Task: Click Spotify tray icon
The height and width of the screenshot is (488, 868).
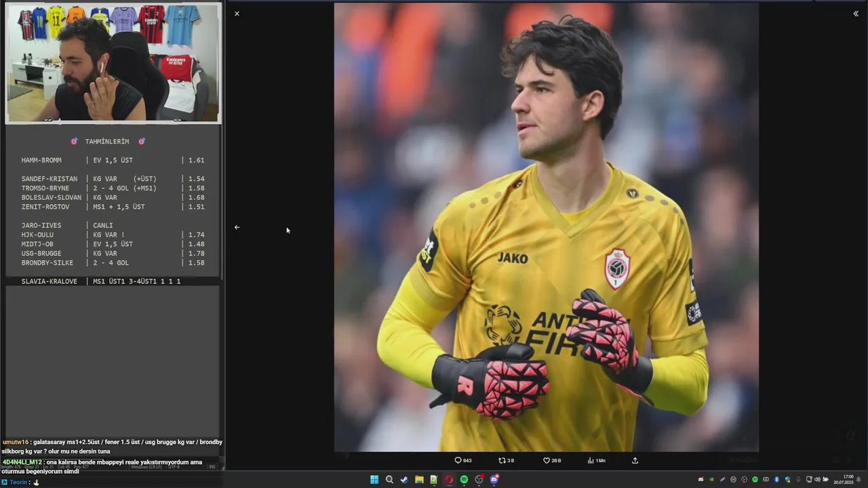Action: point(755,480)
